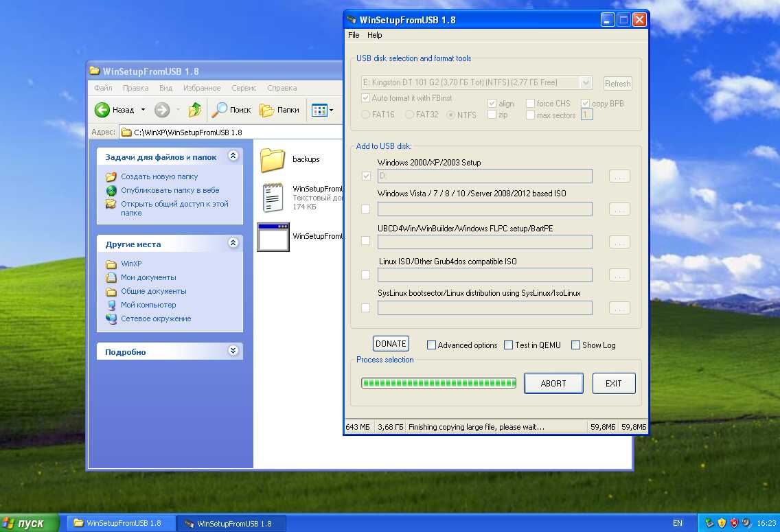Toggle the Folders pane icon
The width and height of the screenshot is (780, 532).
point(267,109)
